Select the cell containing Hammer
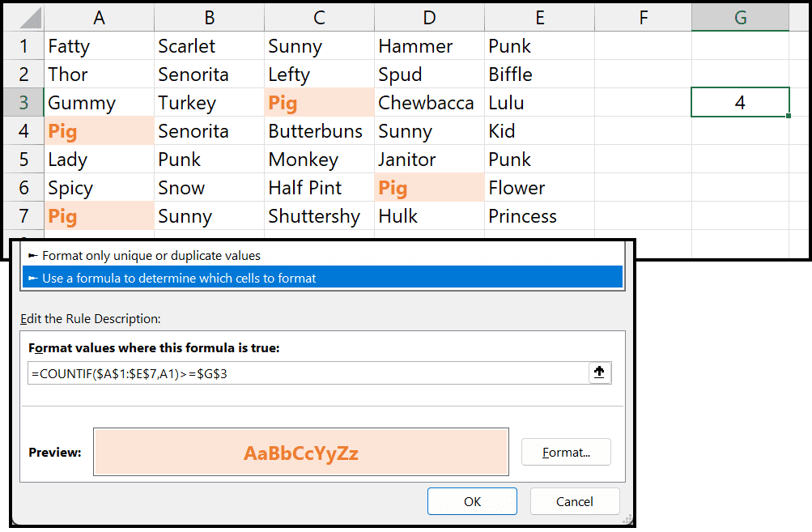Screen dimensions: 812x532 [428, 45]
